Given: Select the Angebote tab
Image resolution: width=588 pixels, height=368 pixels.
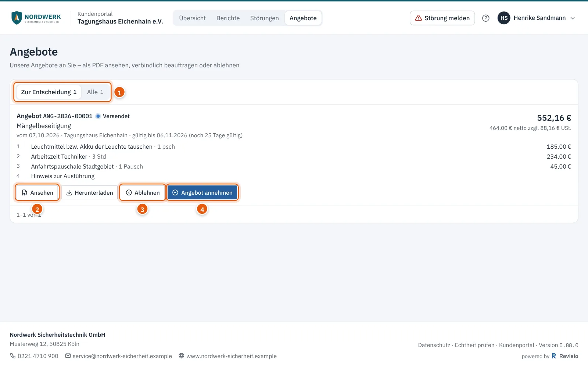Looking at the screenshot, I should click(303, 18).
